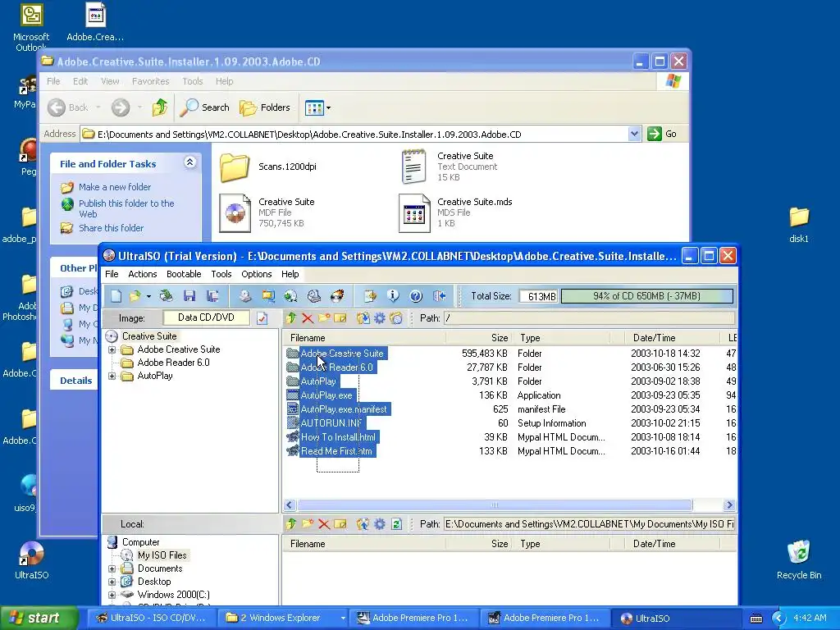840x630 pixels.
Task: Select the Scans.1200dpi folder in Explorer window
Action: click(x=268, y=167)
